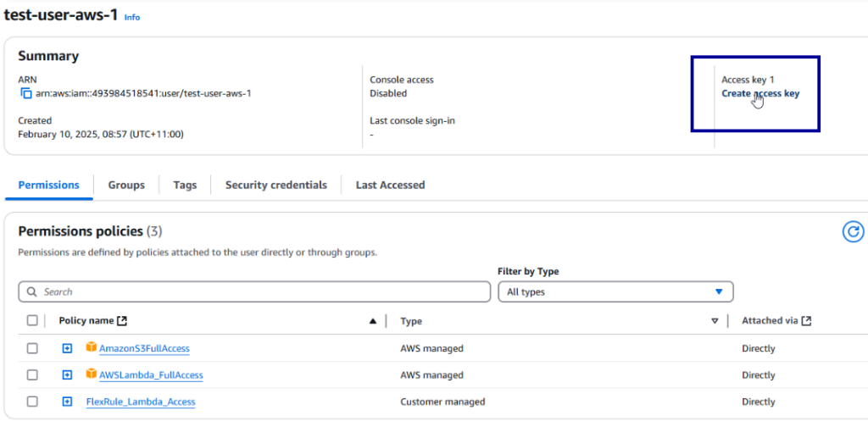Open the Groups tab
Viewport: 868px width, 427px height.
126,185
